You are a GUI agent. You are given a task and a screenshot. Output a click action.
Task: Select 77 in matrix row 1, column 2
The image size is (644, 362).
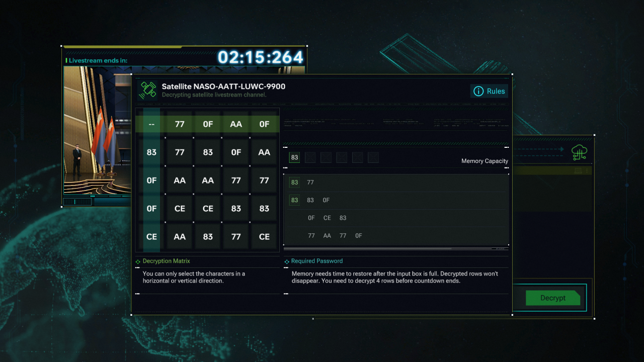[x=180, y=124]
